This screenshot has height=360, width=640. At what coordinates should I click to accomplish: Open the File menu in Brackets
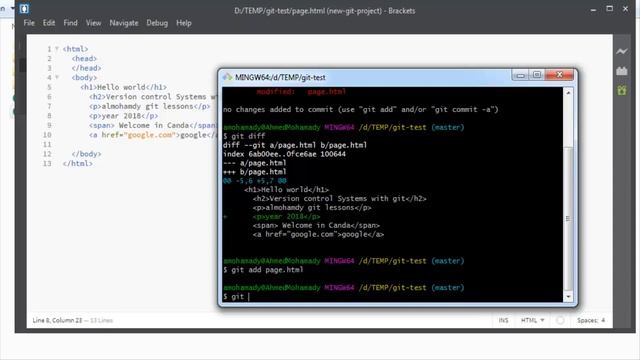(29, 23)
